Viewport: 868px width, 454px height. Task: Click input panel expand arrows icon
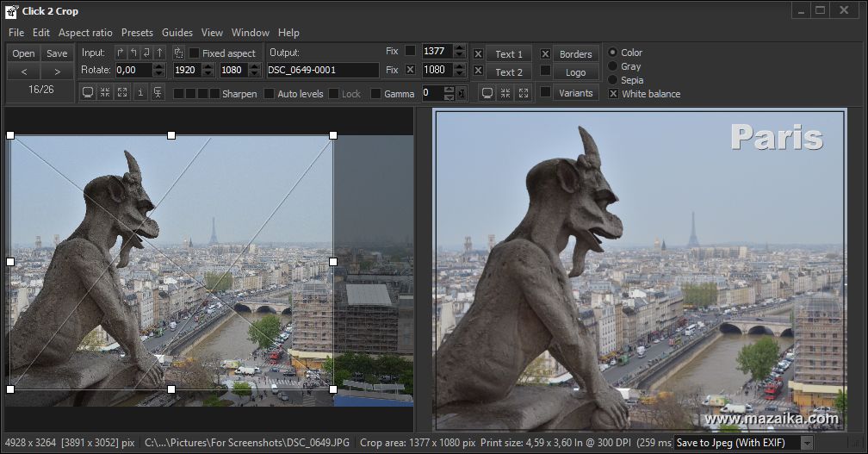coord(122,92)
